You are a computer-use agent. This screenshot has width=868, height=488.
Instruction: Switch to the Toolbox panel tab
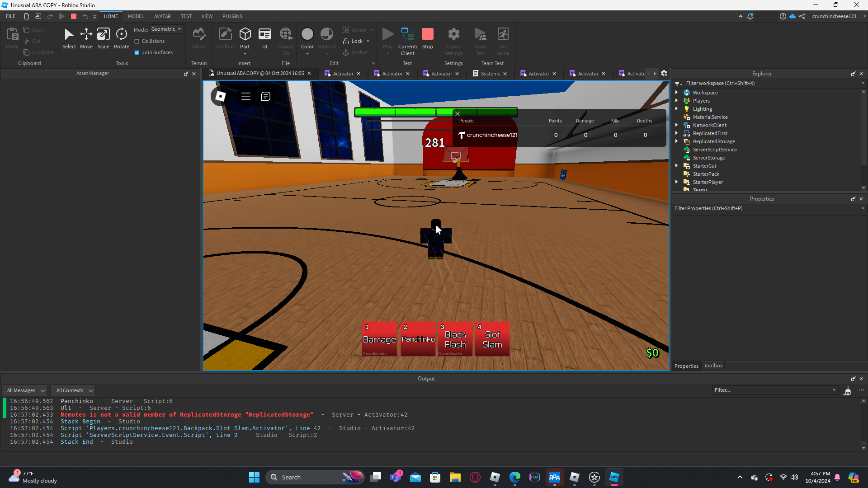pyautogui.click(x=713, y=366)
